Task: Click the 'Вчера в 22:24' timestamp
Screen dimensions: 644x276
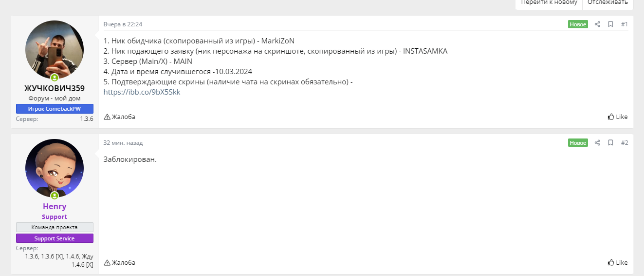Action: [123, 24]
